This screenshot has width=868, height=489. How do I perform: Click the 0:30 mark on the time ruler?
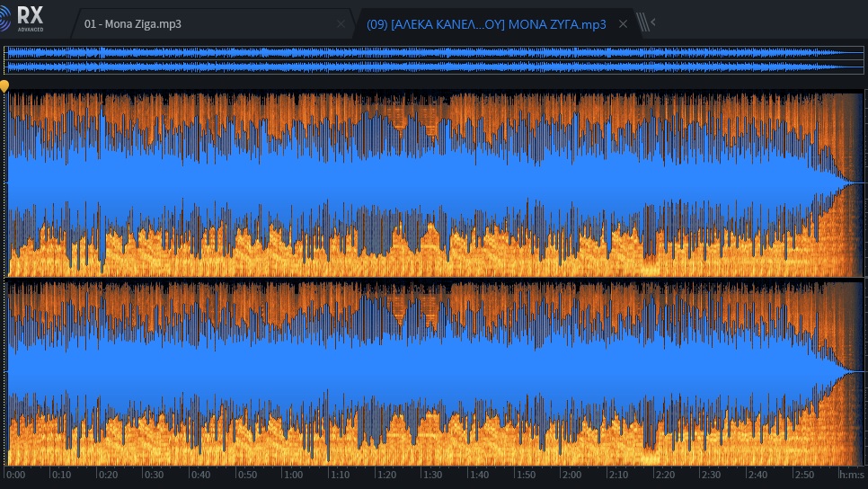pyautogui.click(x=154, y=475)
